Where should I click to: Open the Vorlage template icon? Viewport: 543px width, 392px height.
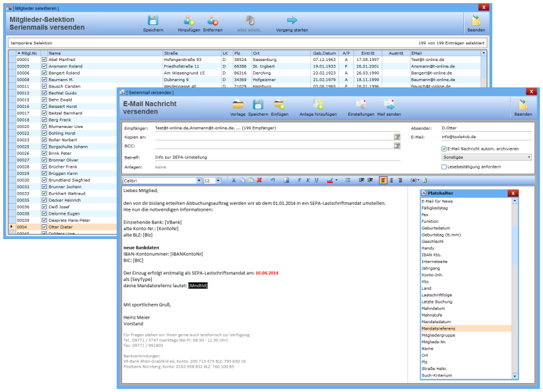pyautogui.click(x=238, y=105)
